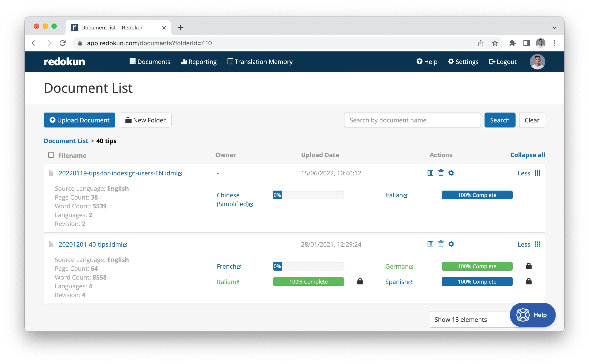Collapse details with Less on first document
The height and width of the screenshot is (364, 589).
(x=524, y=173)
